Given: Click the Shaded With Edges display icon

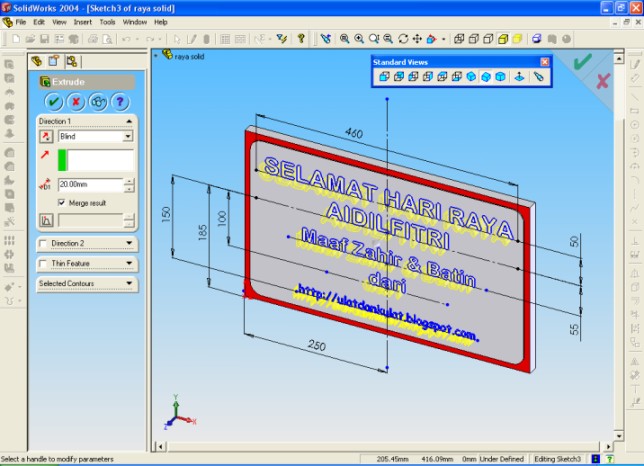Looking at the screenshot, I should pyautogui.click(x=503, y=39).
